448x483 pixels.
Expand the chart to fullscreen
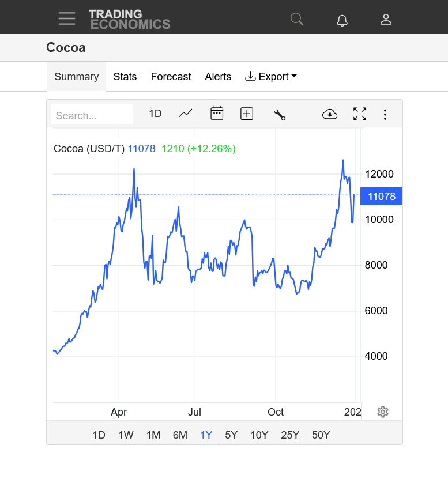pyautogui.click(x=360, y=114)
